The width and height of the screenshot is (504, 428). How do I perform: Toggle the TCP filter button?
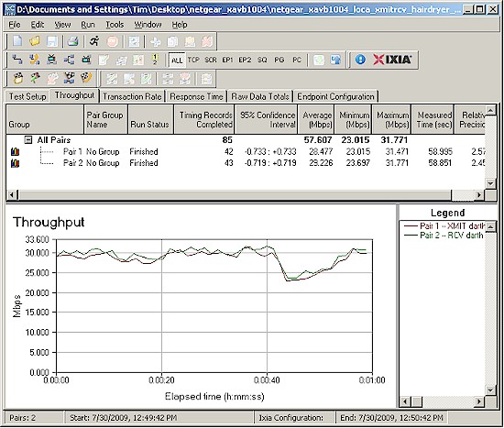[193, 60]
